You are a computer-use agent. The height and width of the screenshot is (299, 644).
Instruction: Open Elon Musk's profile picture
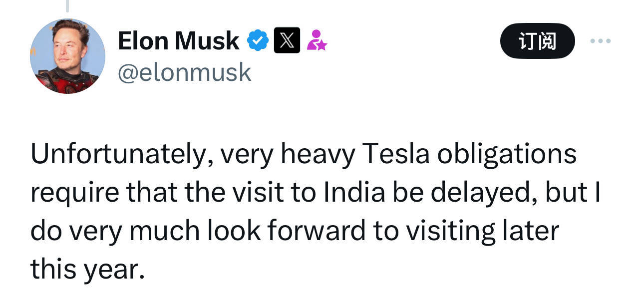click(67, 56)
